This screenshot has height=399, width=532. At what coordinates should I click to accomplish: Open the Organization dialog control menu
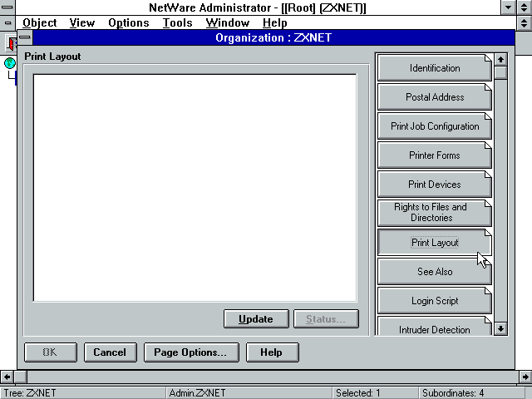[x=25, y=37]
